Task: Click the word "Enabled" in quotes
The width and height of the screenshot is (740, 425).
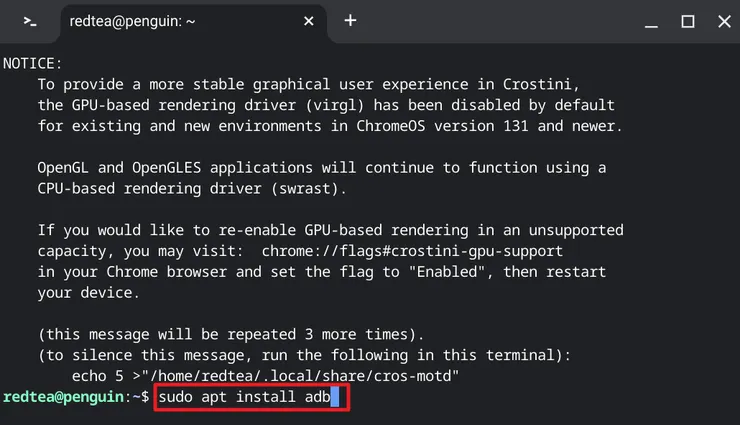Action: point(451,272)
